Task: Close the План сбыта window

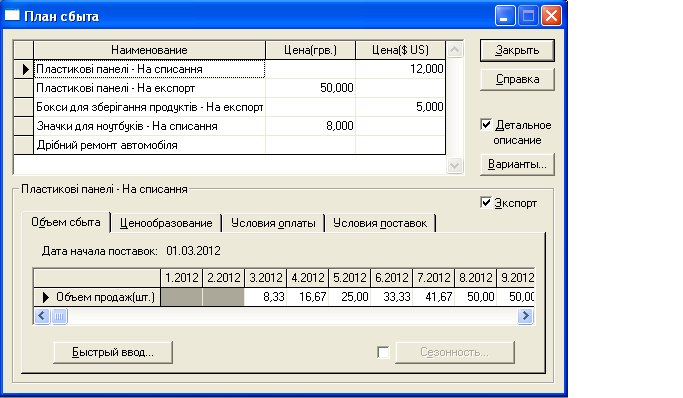Action: (551, 16)
